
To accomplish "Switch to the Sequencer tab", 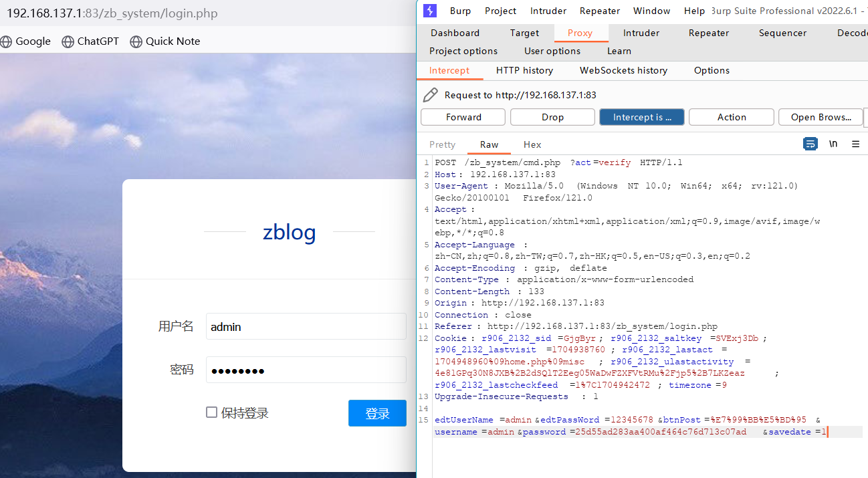I will 782,33.
